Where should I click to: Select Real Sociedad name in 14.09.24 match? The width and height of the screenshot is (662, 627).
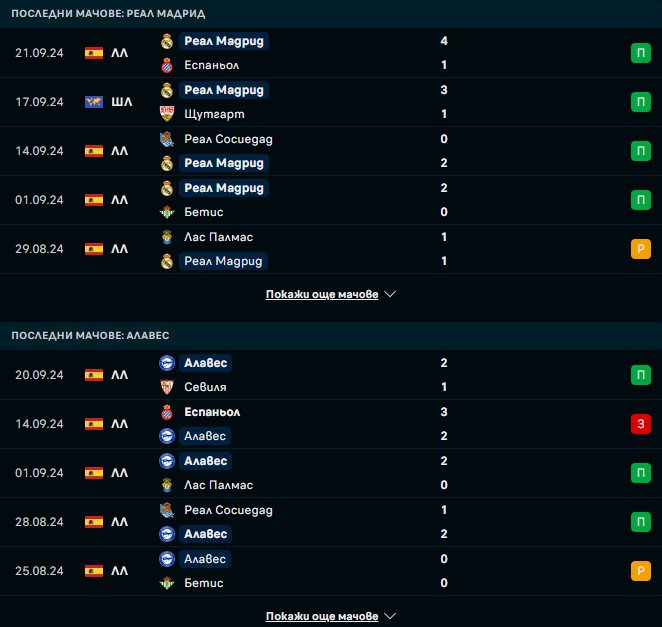tap(228, 139)
